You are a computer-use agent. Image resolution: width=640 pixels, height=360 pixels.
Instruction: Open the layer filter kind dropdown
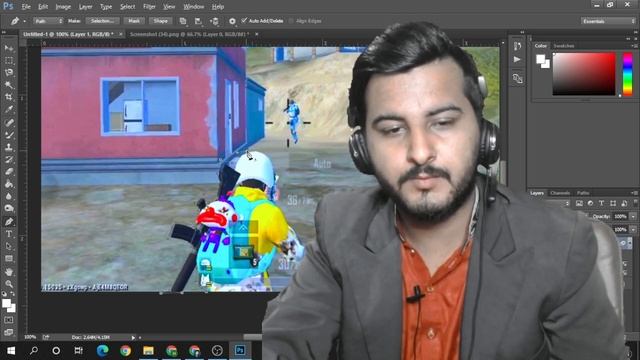pos(567,203)
